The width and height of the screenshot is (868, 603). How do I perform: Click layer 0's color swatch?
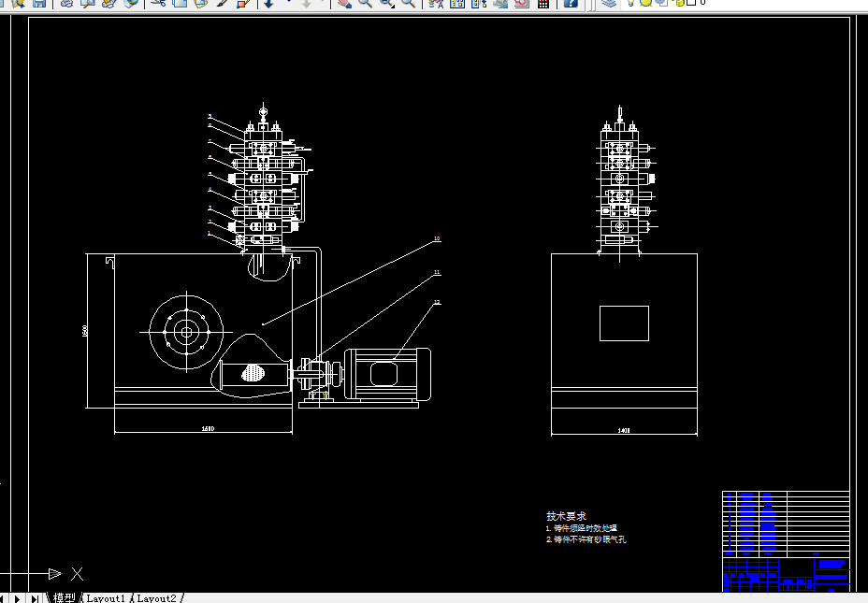(x=691, y=2)
